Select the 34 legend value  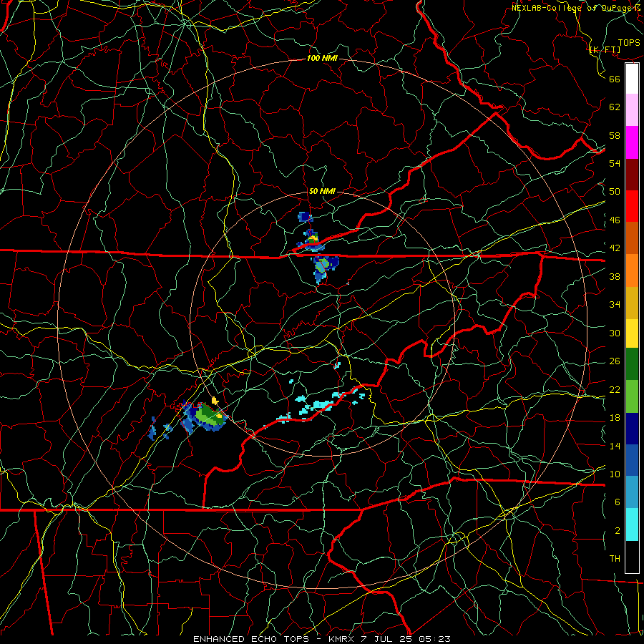click(615, 305)
